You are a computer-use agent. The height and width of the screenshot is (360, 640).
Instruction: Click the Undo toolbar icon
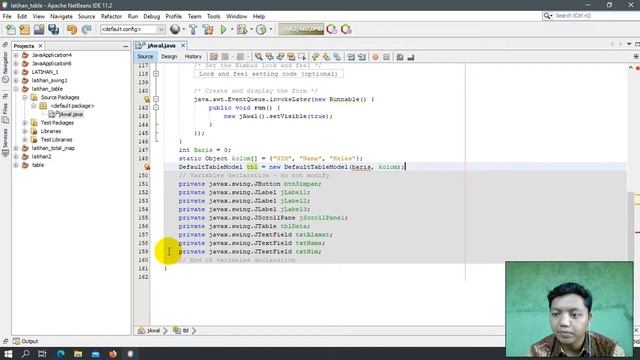(x=72, y=29)
